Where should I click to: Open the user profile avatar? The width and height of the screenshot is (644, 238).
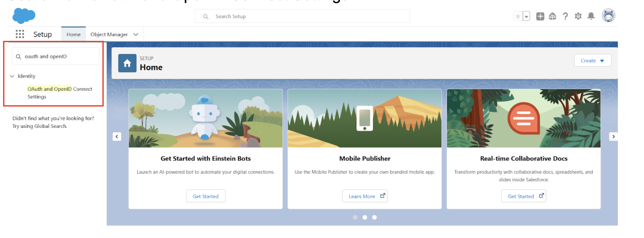609,16
